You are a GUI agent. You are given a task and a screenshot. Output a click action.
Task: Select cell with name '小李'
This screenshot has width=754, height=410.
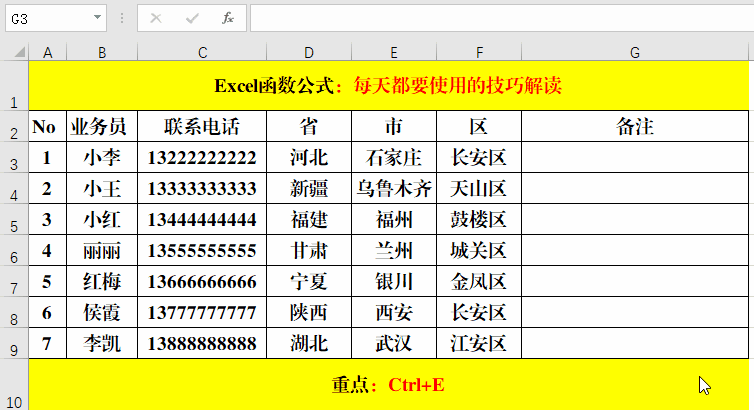coord(102,157)
